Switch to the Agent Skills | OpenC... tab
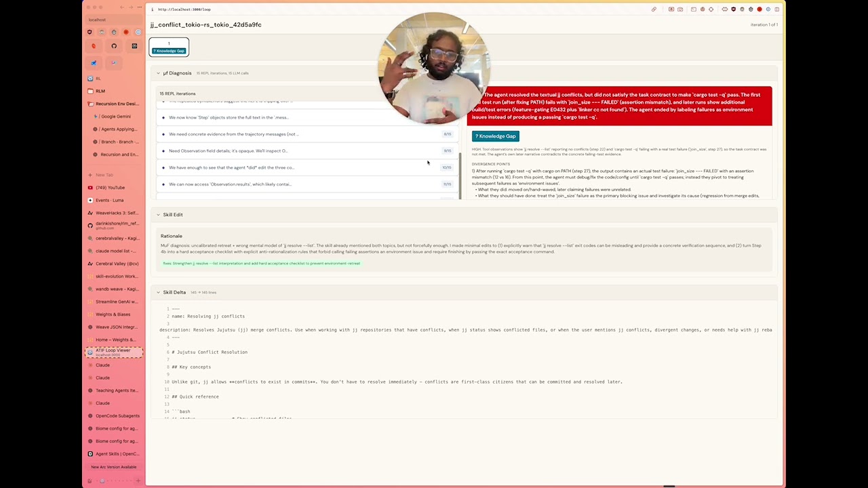868x488 pixels. tap(114, 453)
